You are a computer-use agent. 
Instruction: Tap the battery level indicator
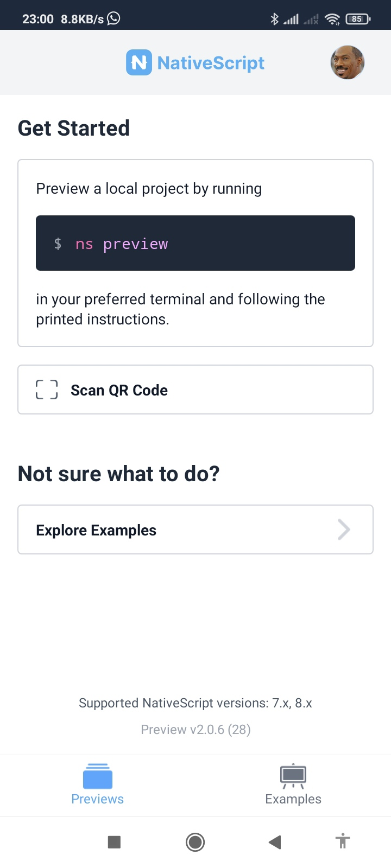357,19
